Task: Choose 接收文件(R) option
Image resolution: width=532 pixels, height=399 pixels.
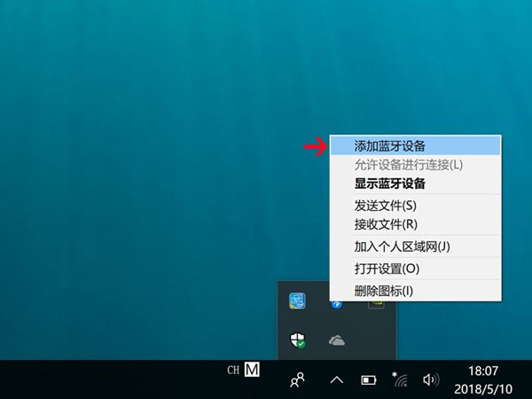Action: pos(385,224)
